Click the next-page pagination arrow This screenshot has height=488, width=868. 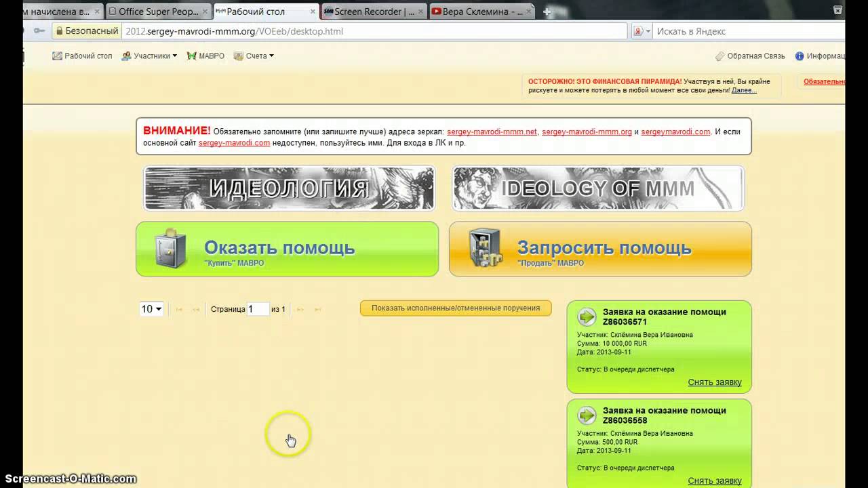[x=300, y=310]
